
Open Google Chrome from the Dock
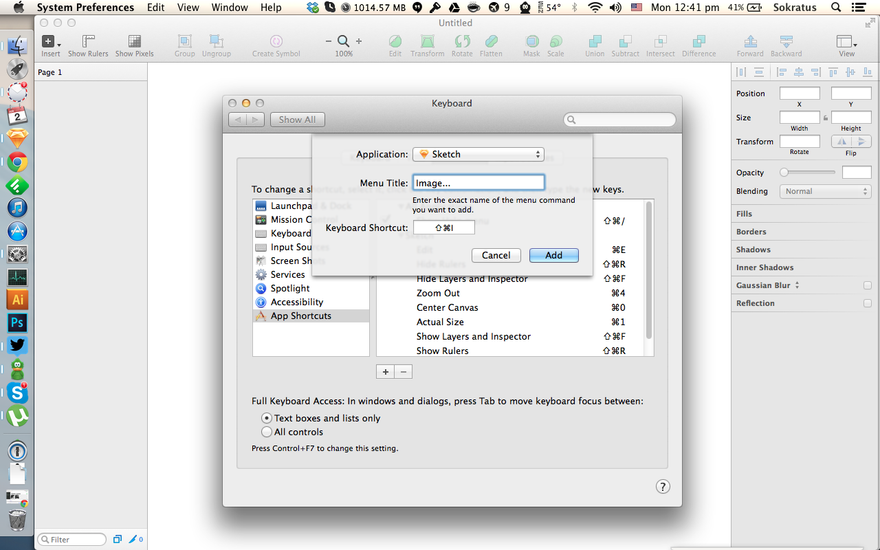click(17, 162)
